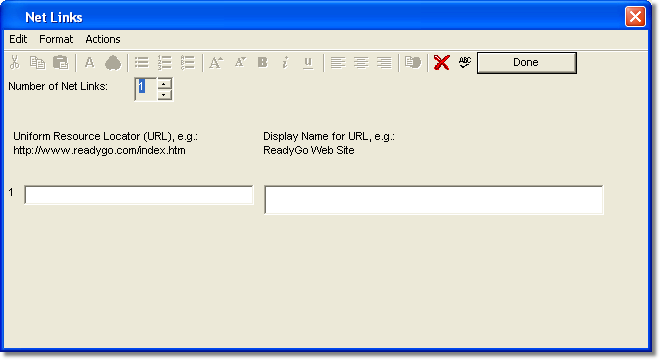Screen dimensions: 661x361
Task: Click the Done button
Action: pos(527,63)
